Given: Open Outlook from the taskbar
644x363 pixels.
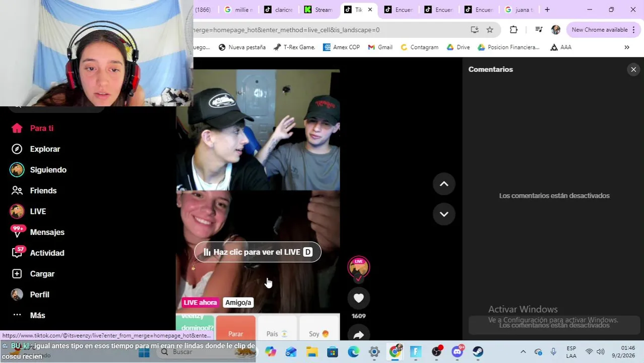Looking at the screenshot, I should click(x=291, y=352).
